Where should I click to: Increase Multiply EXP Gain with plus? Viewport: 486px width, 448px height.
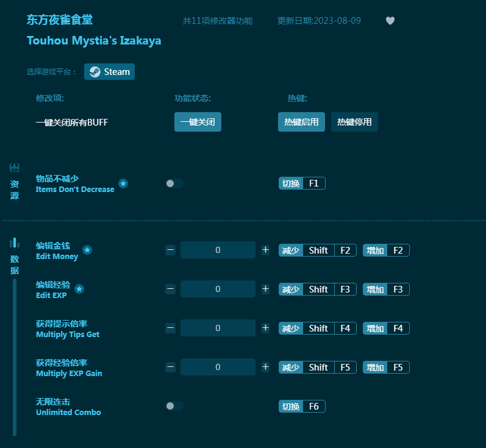(265, 367)
